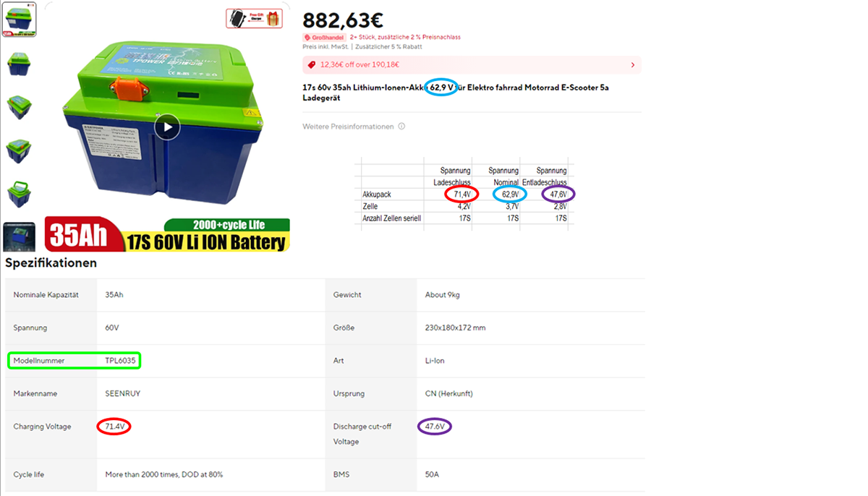Click the Charging Voltage 71.4V value

[x=114, y=427]
